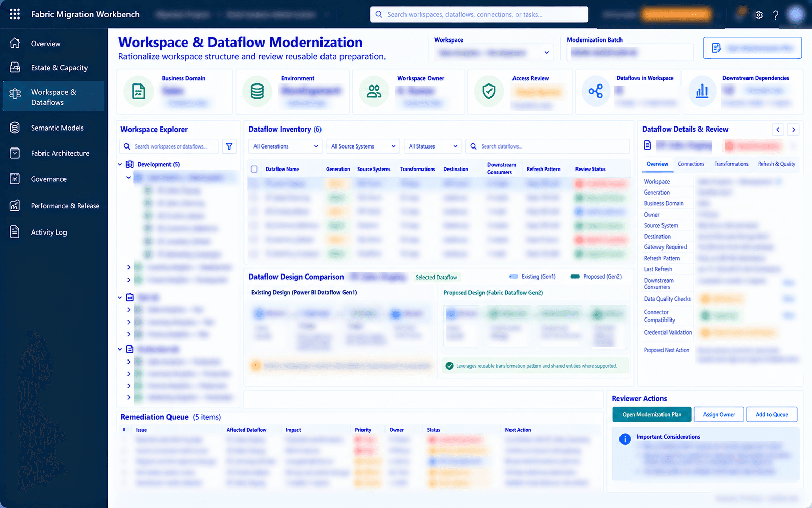This screenshot has width=812, height=508.
Task: Open the All Statuses filter dropdown
Action: coord(433,146)
